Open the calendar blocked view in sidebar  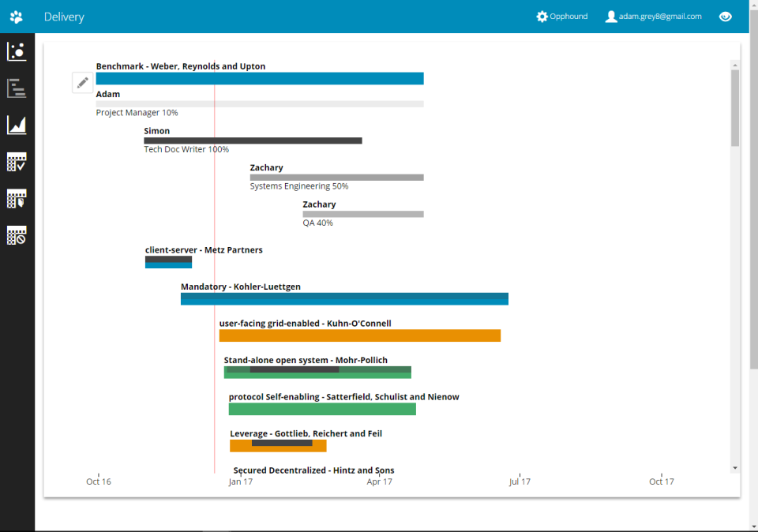coord(17,235)
